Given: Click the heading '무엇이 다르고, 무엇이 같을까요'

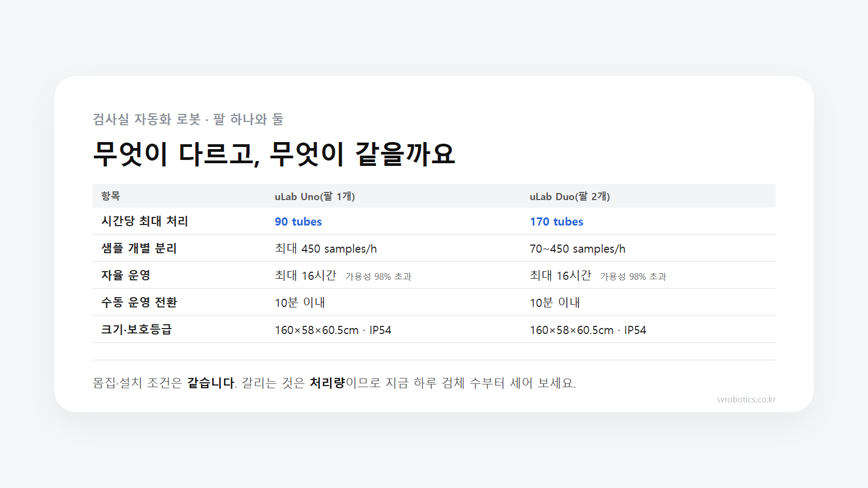Looking at the screenshot, I should (274, 153).
